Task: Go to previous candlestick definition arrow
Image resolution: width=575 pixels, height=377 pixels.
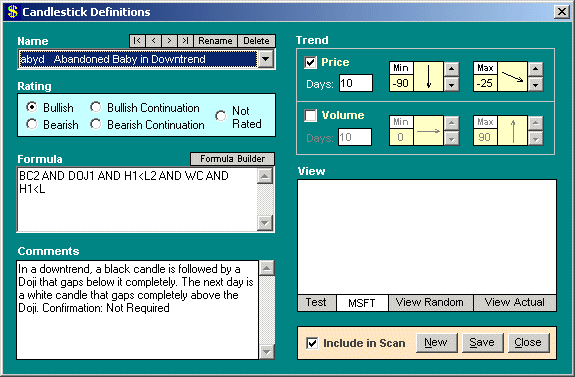Action: [153, 41]
